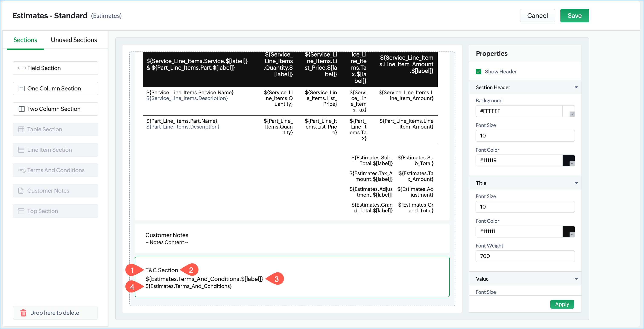Select the Sections tab
Viewport: 644px width, 329px height.
25,40
